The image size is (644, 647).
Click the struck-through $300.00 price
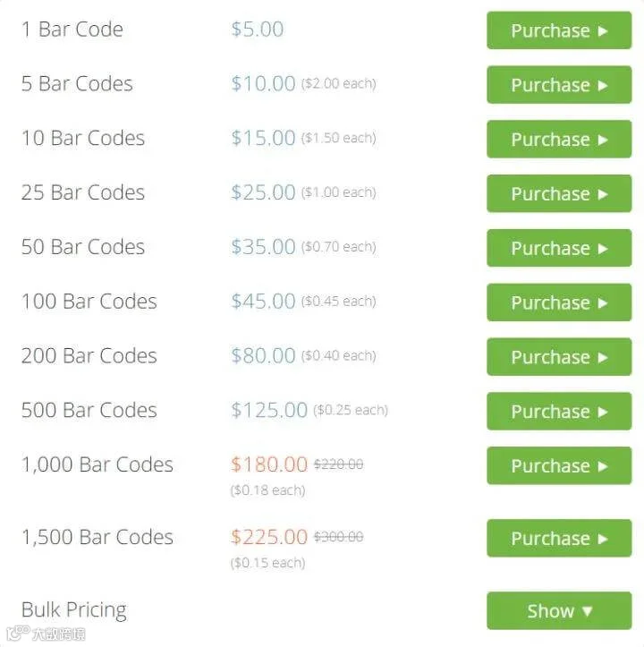click(x=338, y=537)
